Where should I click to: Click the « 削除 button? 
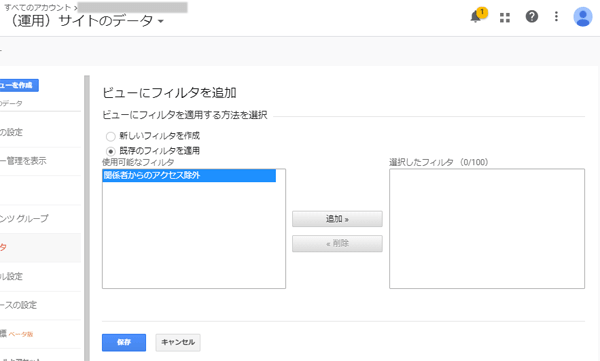(x=337, y=243)
